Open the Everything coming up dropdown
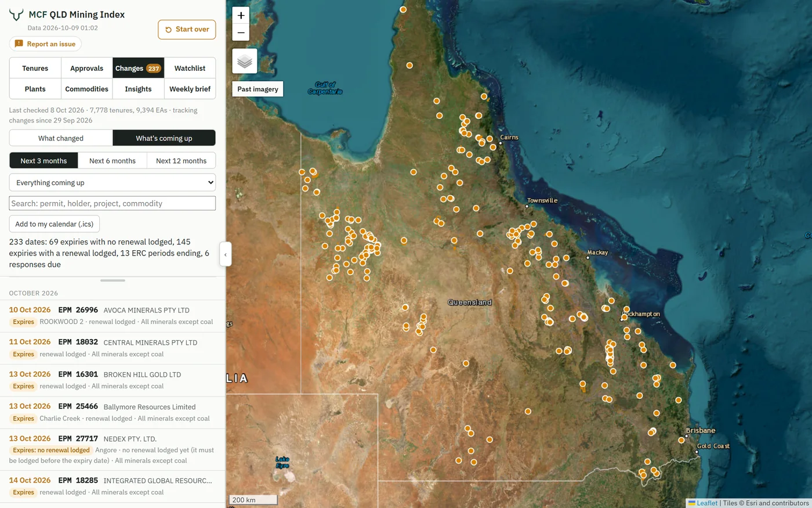The width and height of the screenshot is (812, 508). tap(113, 182)
